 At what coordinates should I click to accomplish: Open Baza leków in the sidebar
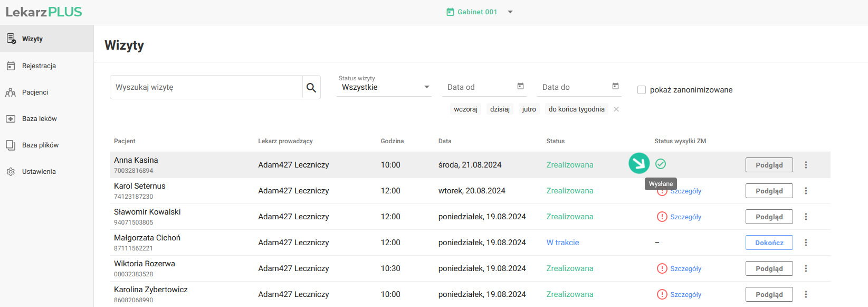click(39, 119)
